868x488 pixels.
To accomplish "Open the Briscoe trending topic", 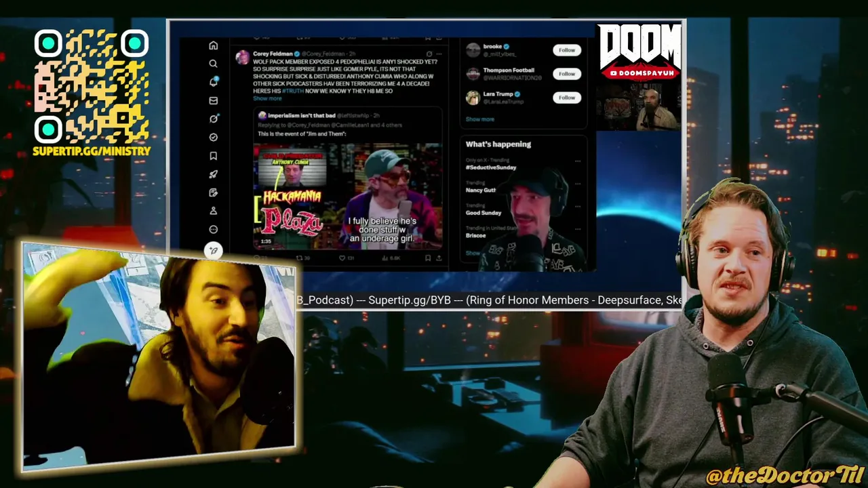I will [475, 236].
